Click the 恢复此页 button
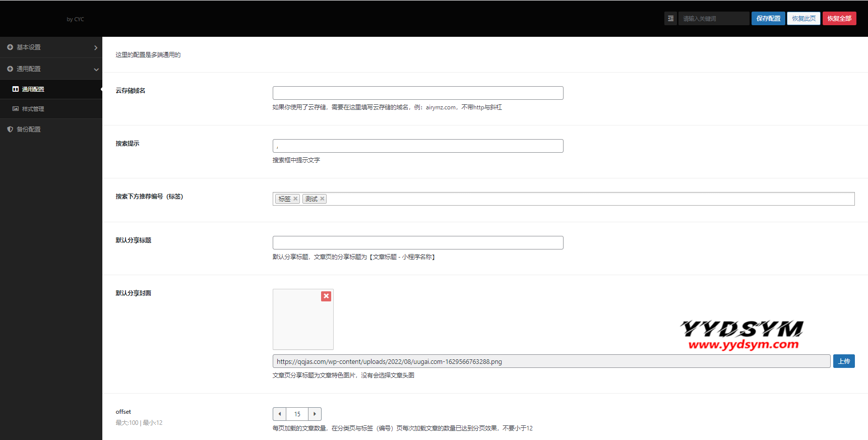 (x=803, y=19)
